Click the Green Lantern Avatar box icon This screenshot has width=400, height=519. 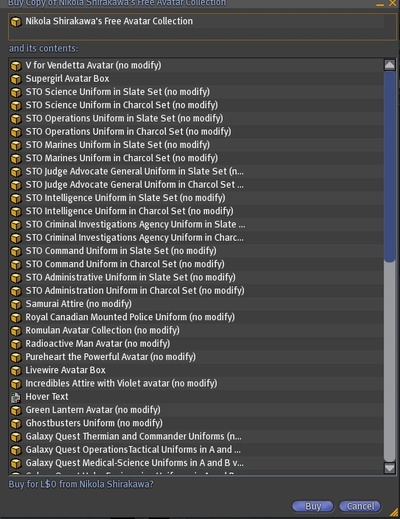(16, 410)
